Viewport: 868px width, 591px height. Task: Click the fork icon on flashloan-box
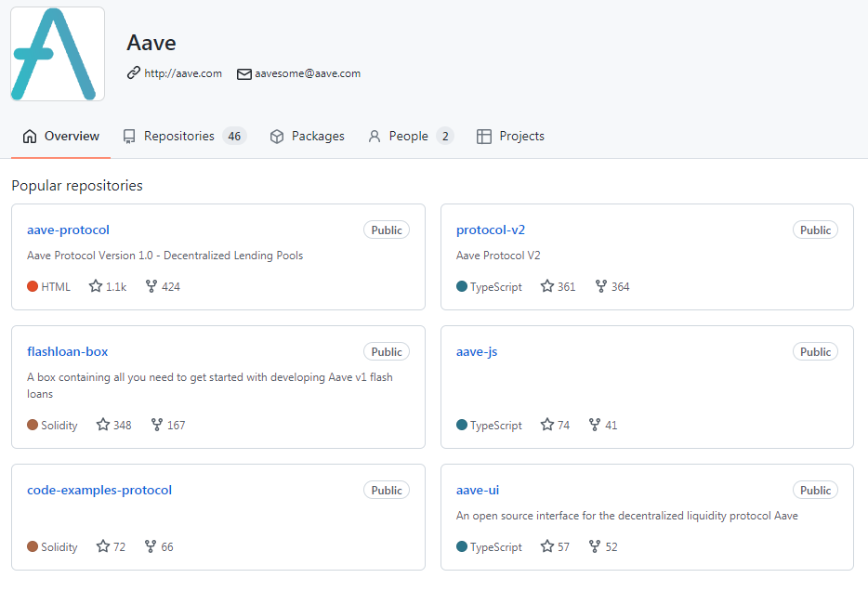[x=157, y=425]
